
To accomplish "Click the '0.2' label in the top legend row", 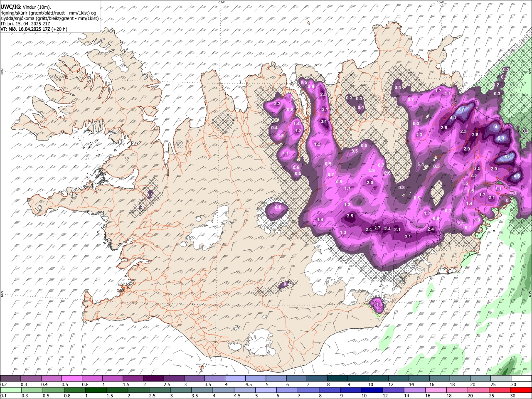I will pyautogui.click(x=3, y=384).
